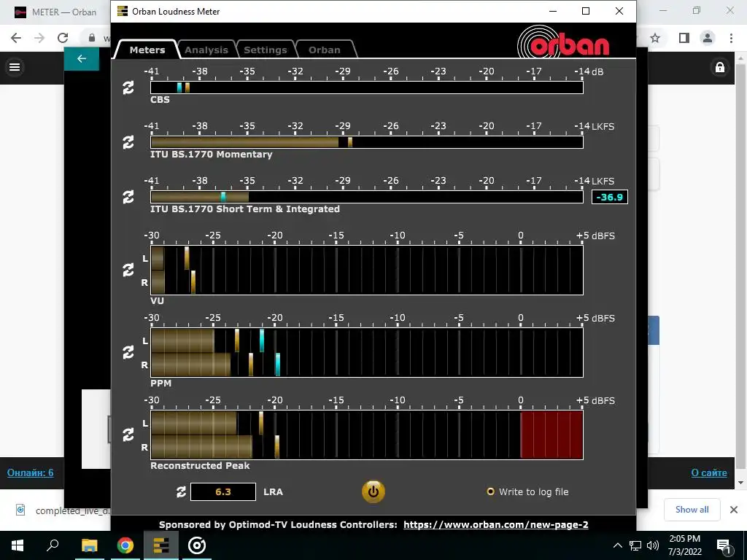Enable Write to log file option
747x560 pixels.
pos(527,492)
